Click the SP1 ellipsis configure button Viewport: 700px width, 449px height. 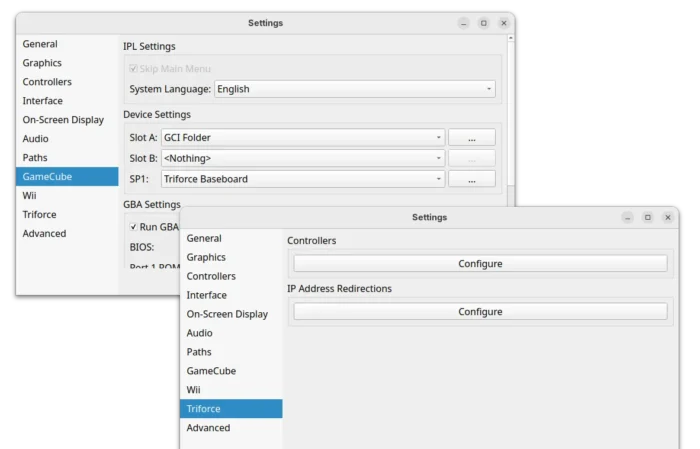[x=471, y=179]
